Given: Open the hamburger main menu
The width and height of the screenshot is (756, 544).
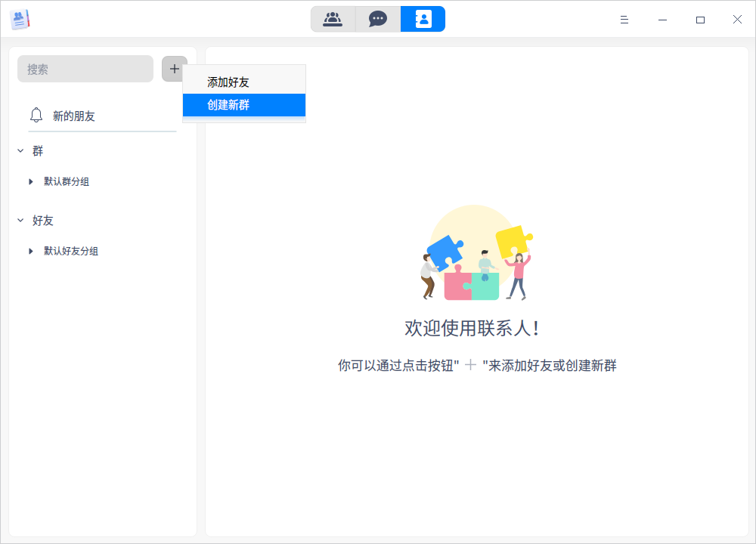Looking at the screenshot, I should coord(624,20).
